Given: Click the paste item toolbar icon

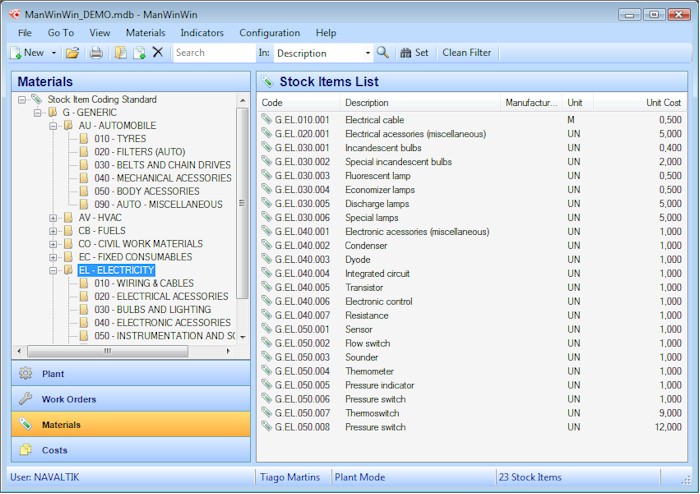Looking at the screenshot, I should pos(139,53).
